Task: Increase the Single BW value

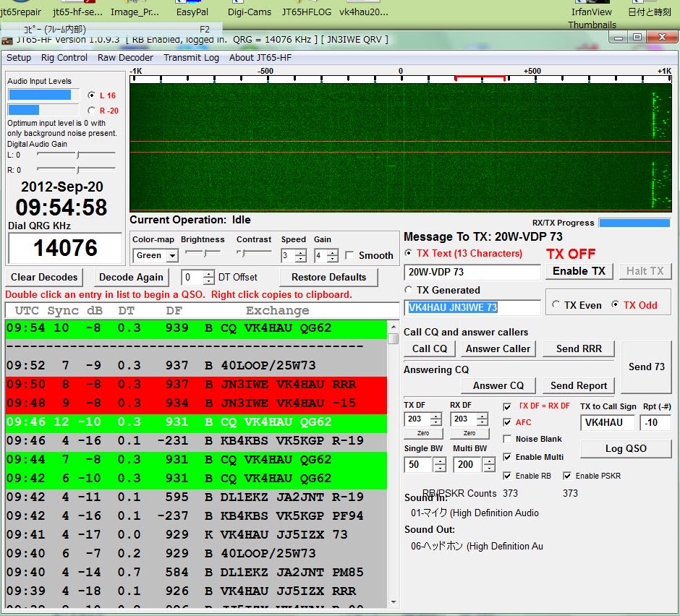Action: point(440,461)
